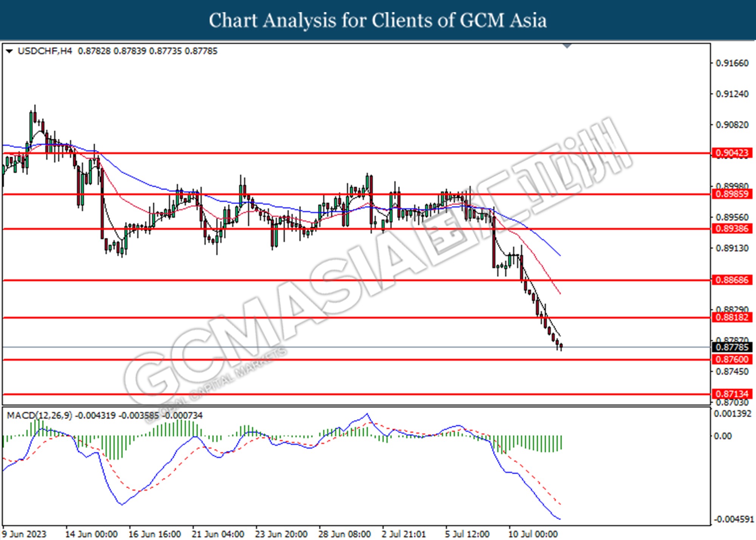756x540 pixels.
Task: Select the 9 Jun 2023 time label
Action: (24, 534)
